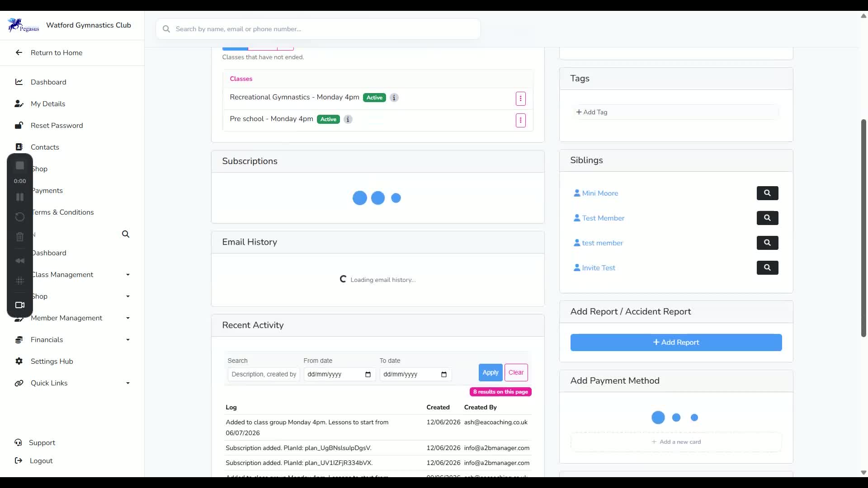
Task: Expand Quick Links section
Action: [x=72, y=383]
